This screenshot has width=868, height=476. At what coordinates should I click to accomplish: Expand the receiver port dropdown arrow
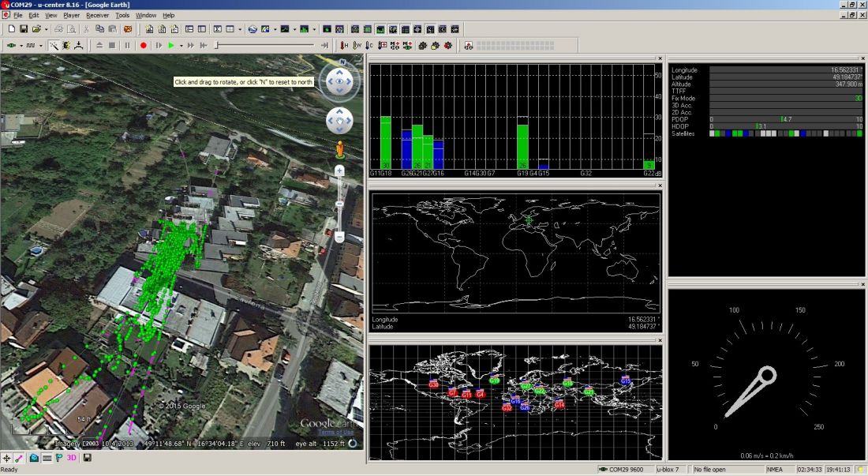21,46
